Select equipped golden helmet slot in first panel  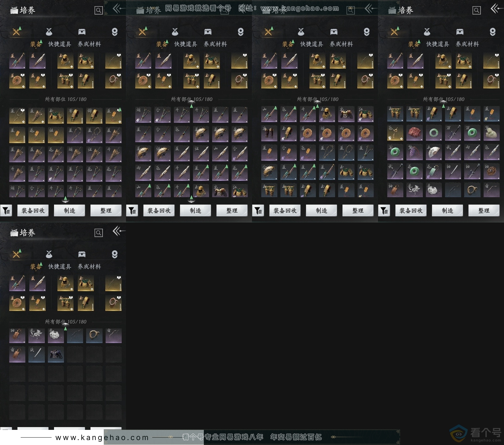pos(65,61)
